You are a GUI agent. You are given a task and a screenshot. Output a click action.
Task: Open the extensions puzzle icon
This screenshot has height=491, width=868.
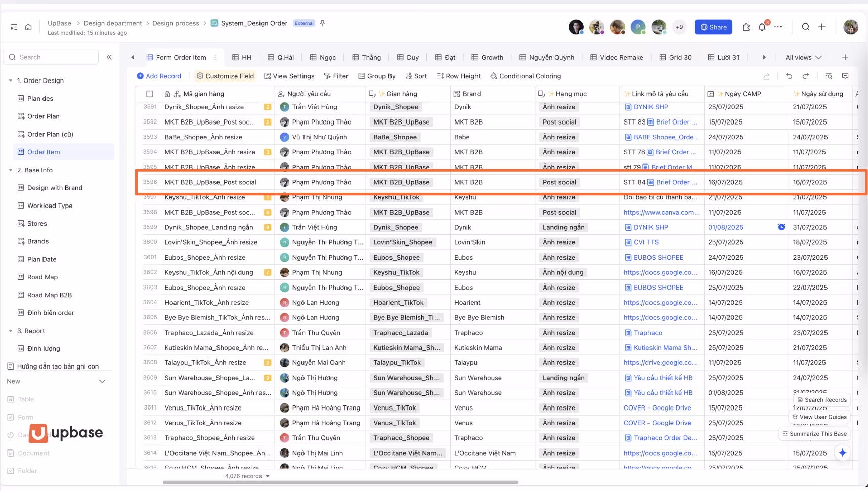746,27
